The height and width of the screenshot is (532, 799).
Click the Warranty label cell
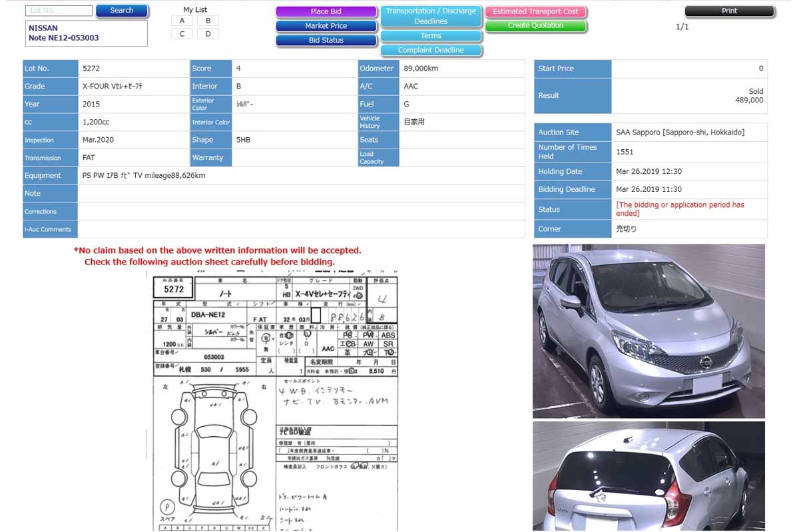(x=211, y=158)
